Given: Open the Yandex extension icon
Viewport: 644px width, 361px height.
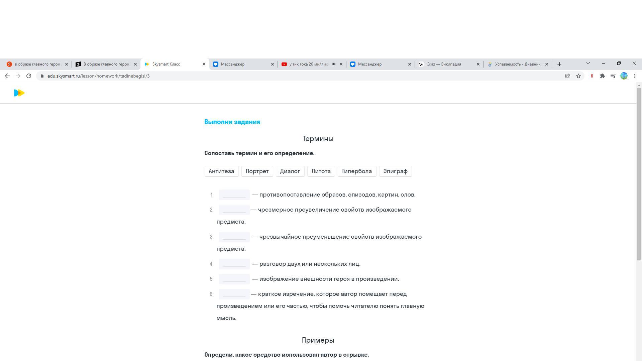Looking at the screenshot, I should [x=592, y=76].
